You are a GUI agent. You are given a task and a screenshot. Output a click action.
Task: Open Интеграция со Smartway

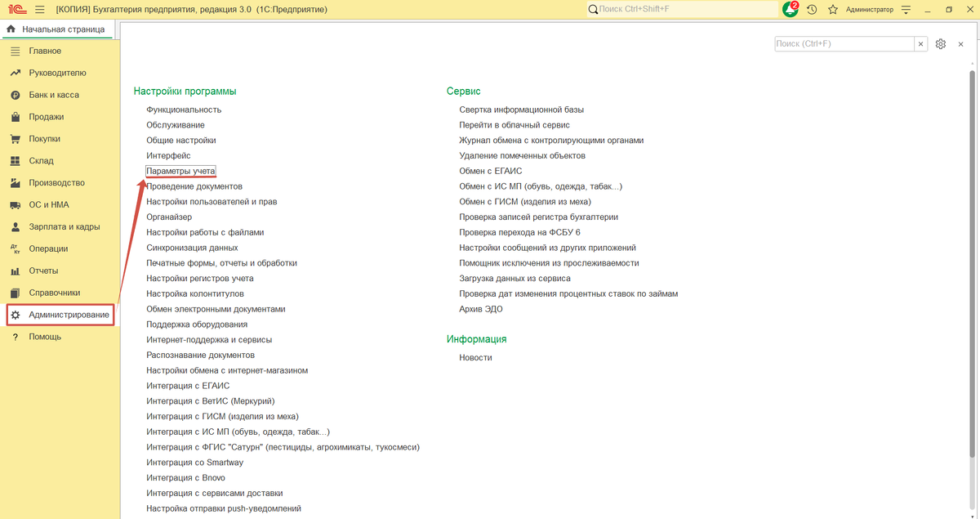(194, 462)
